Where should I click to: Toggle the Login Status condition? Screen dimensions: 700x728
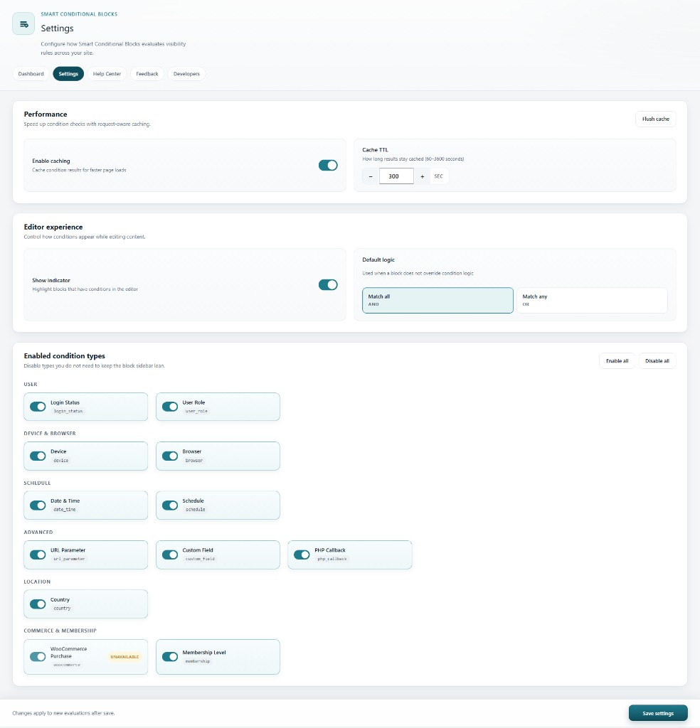(38, 407)
